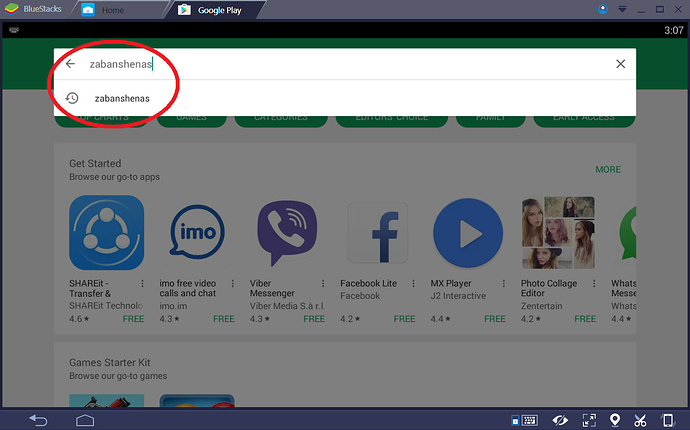Viewport: 690px width, 430px height.
Task: Click the 3:07 clock in status bar
Action: 673,30
